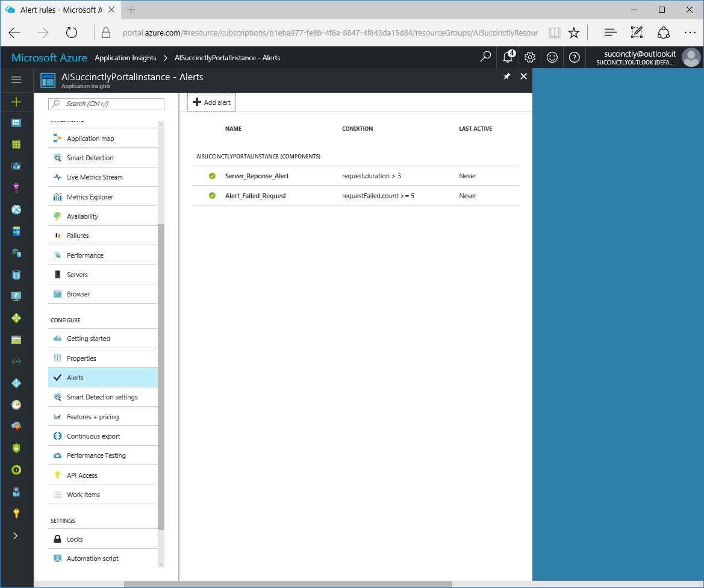The width and height of the screenshot is (704, 588).
Task: Go back in the browser
Action: point(14,33)
